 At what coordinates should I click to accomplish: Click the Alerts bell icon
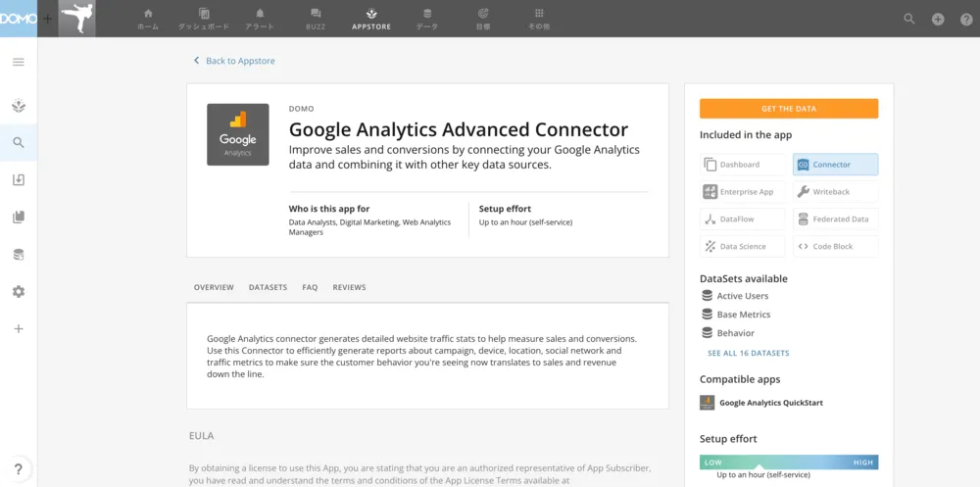[260, 13]
